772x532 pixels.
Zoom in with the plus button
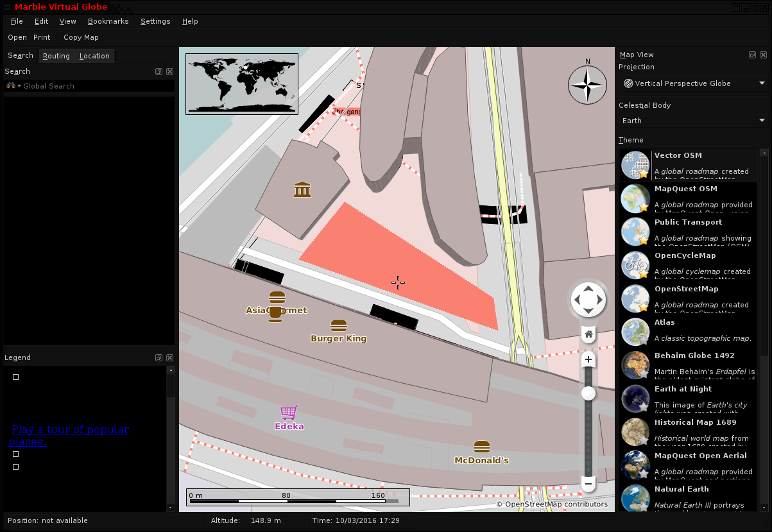pos(588,359)
